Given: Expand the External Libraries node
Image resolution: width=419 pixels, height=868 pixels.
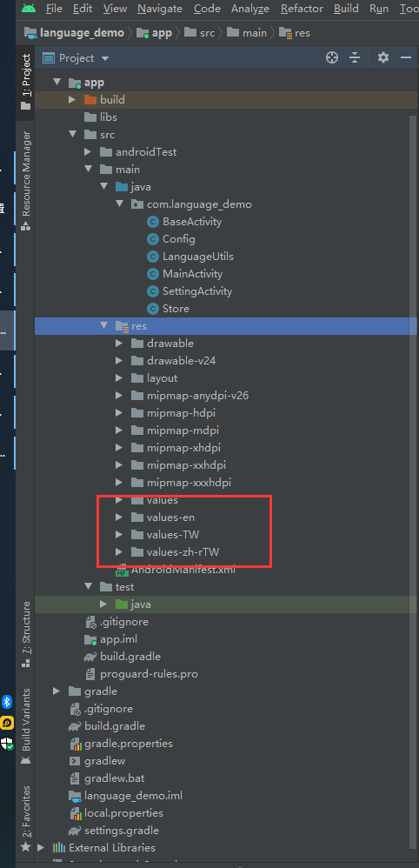Looking at the screenshot, I should (x=40, y=847).
